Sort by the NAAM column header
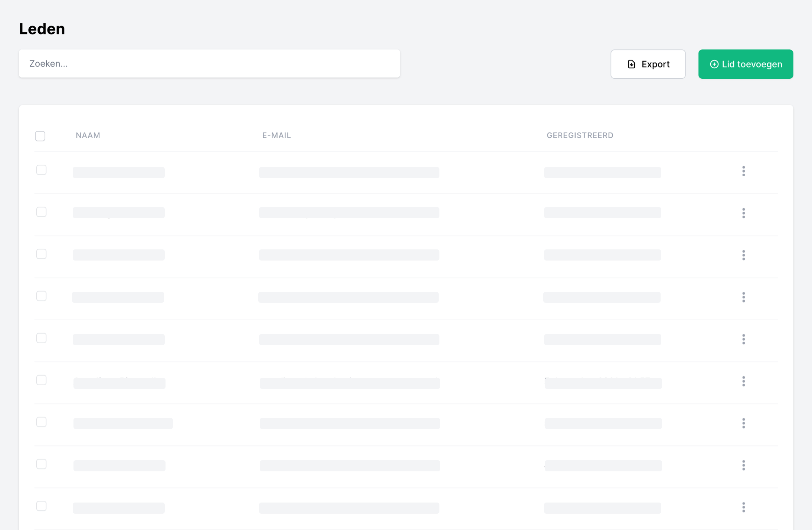Image resolution: width=812 pixels, height=530 pixels. (x=88, y=135)
